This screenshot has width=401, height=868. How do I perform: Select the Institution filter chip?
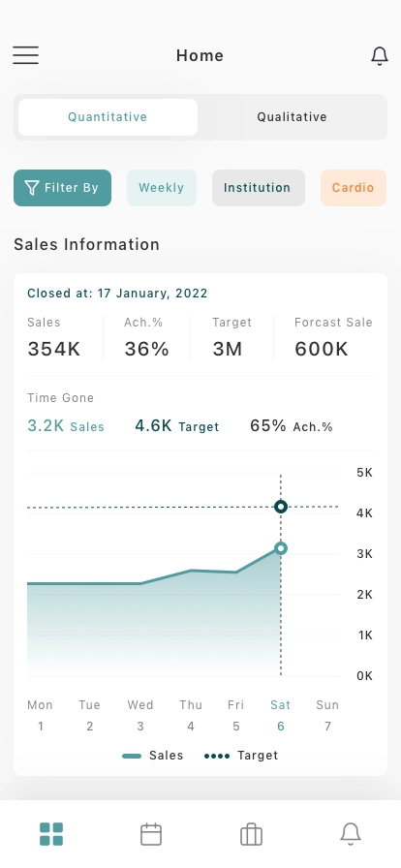(x=259, y=188)
